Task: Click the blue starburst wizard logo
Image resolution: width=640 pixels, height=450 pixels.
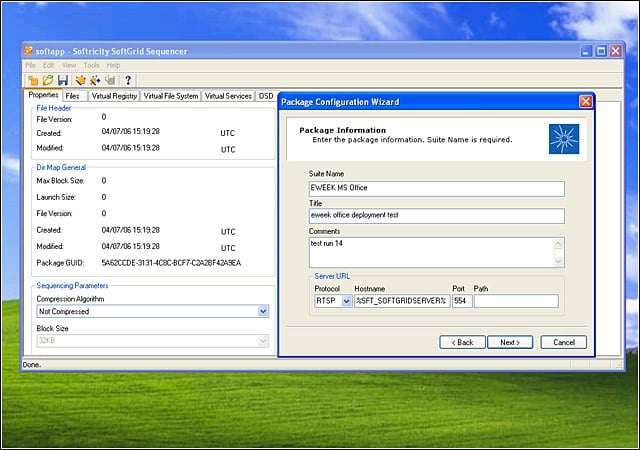Action: pyautogui.click(x=564, y=139)
